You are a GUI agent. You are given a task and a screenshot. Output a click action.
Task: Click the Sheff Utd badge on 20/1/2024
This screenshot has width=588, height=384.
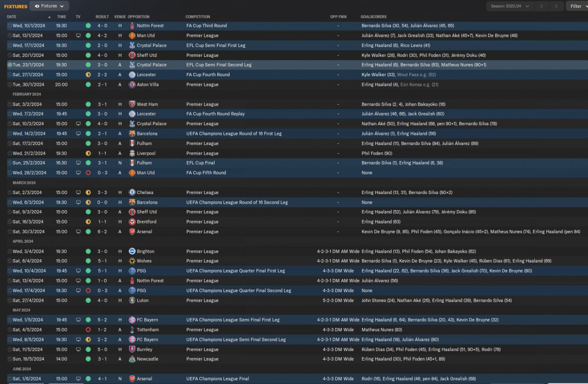click(132, 55)
